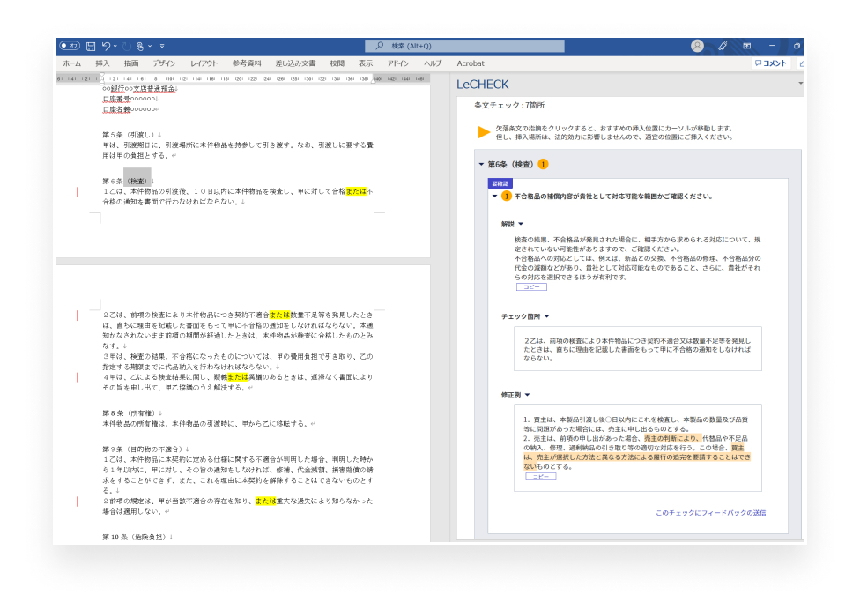Screen dimensions: 860x616
Task: Collapse the 解説 section
Action: point(521,224)
